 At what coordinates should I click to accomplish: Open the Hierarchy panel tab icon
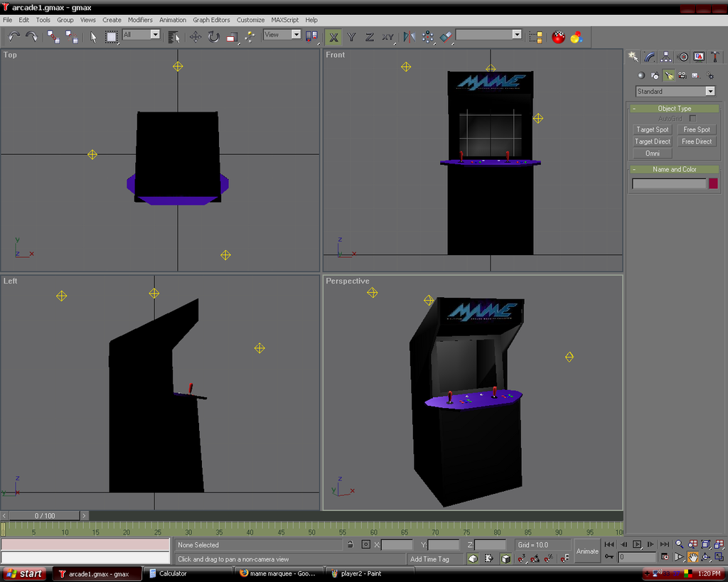pos(666,57)
